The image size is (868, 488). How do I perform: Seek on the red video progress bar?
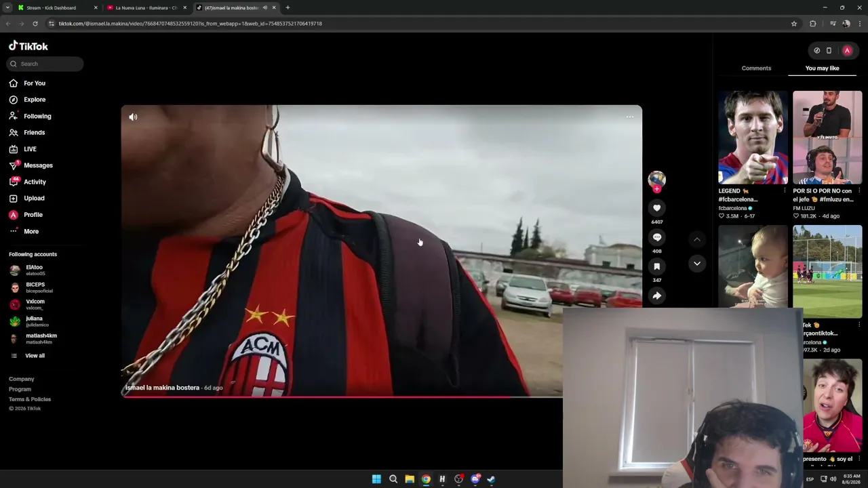[342, 396]
